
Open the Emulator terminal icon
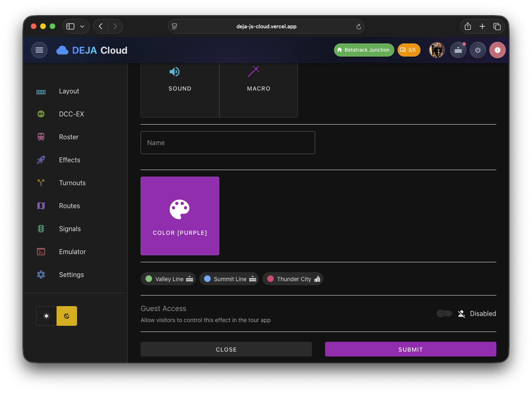[x=41, y=252]
